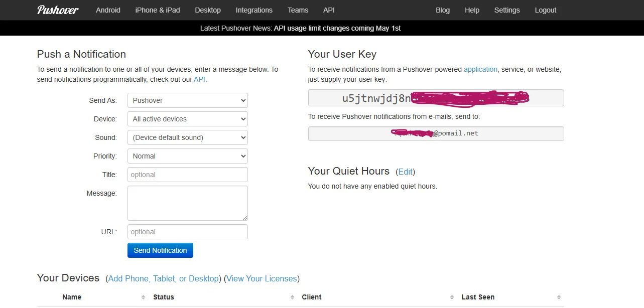Select the pomail.net e-mail address field

coord(436,133)
